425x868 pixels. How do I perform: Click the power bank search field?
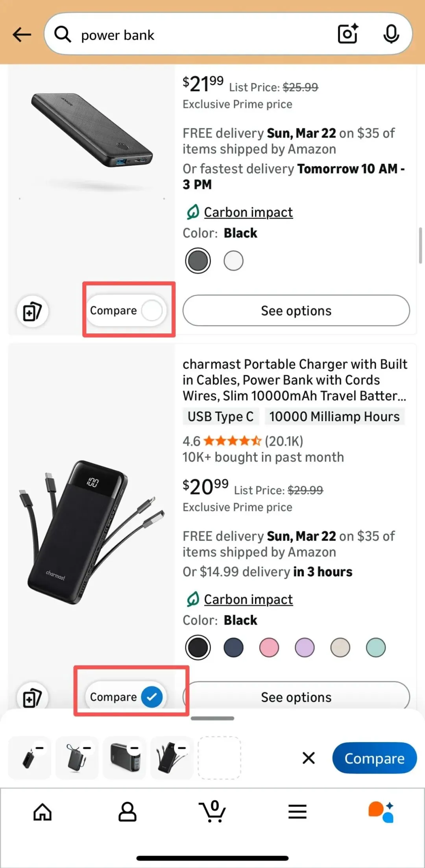197,35
